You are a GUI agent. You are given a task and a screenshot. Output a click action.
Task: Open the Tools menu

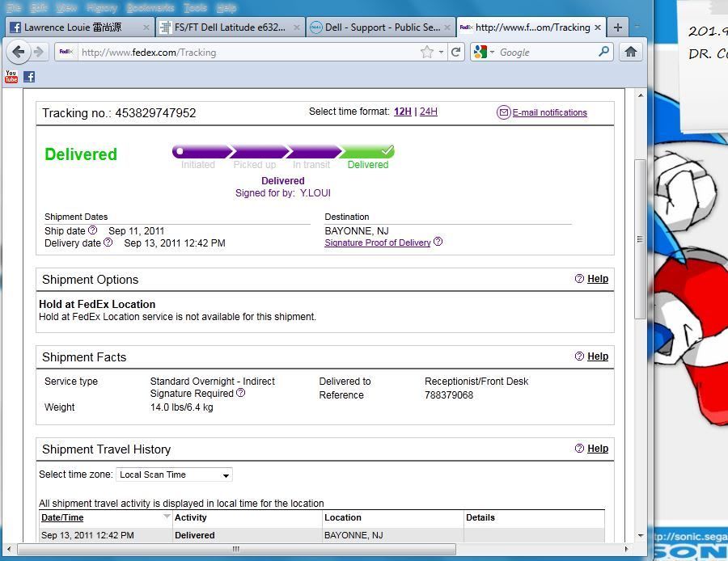(195, 7)
